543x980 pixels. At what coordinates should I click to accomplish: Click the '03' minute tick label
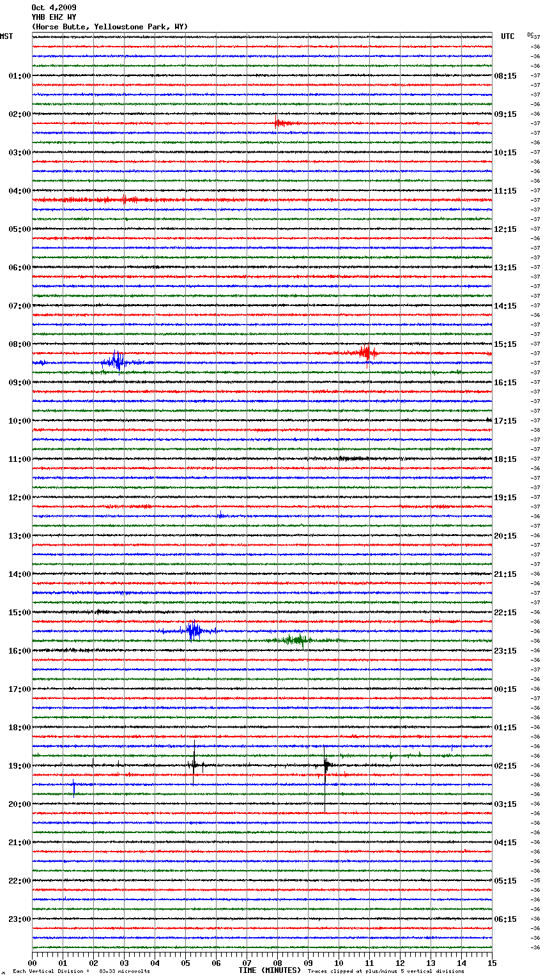click(x=125, y=963)
